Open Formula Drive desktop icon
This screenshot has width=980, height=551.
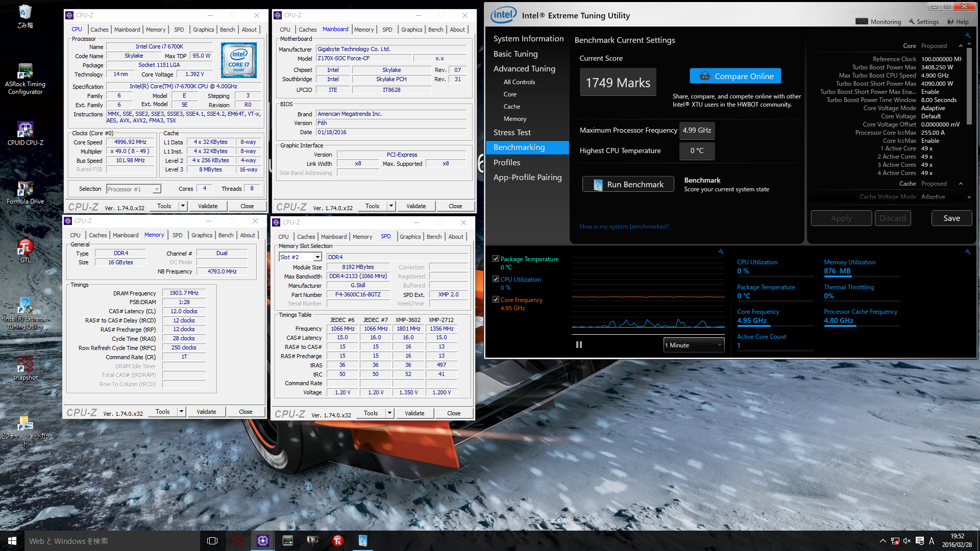point(25,193)
